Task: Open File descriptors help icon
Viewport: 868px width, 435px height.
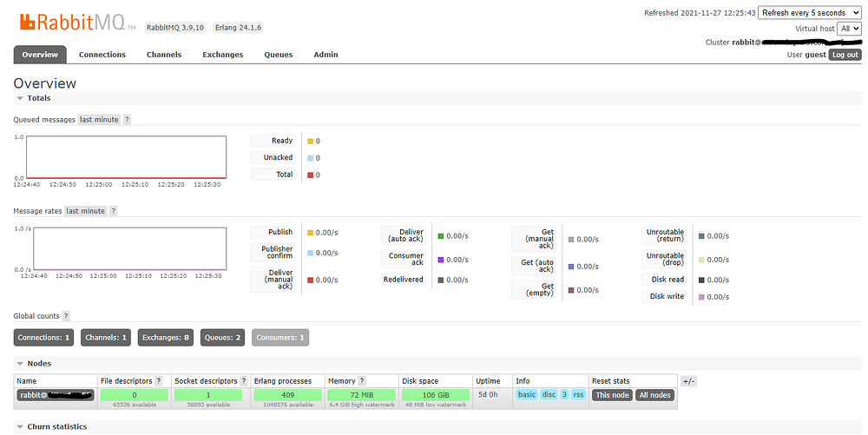Action: coord(159,381)
